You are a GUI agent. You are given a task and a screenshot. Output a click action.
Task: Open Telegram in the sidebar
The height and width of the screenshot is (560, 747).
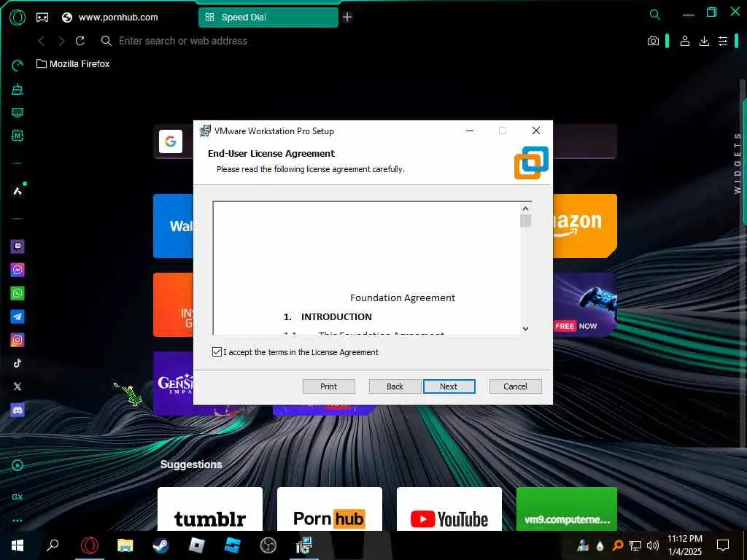click(x=18, y=316)
